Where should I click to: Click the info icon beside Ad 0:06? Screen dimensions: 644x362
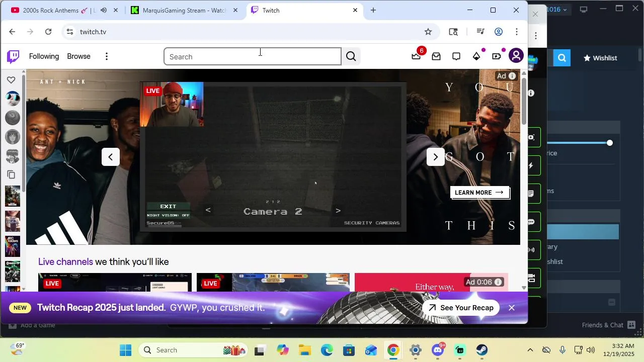(x=498, y=282)
